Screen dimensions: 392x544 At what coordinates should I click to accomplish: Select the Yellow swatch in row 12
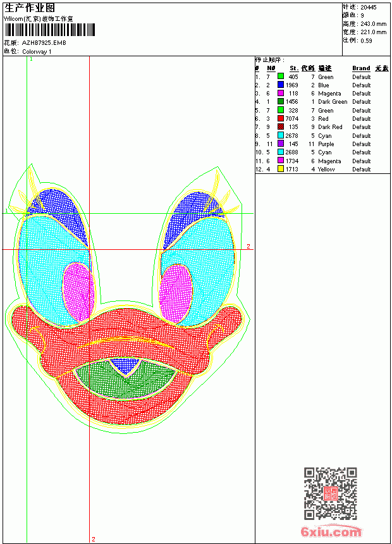281,169
